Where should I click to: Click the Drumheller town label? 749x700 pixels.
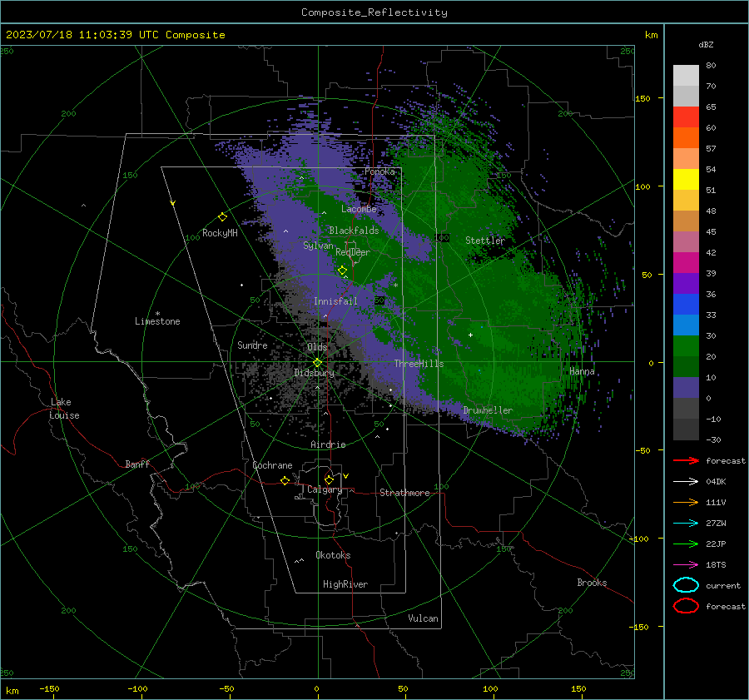point(488,410)
